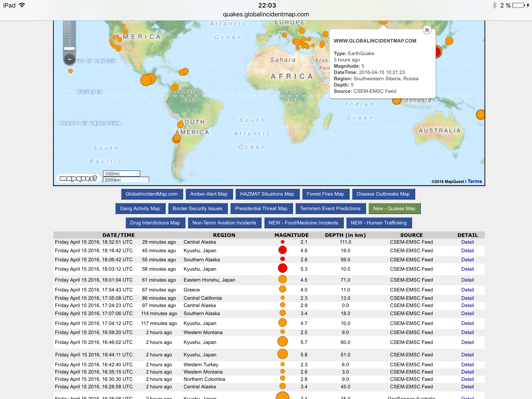
Task: Click the map zoom-out minus button
Action: (x=69, y=59)
